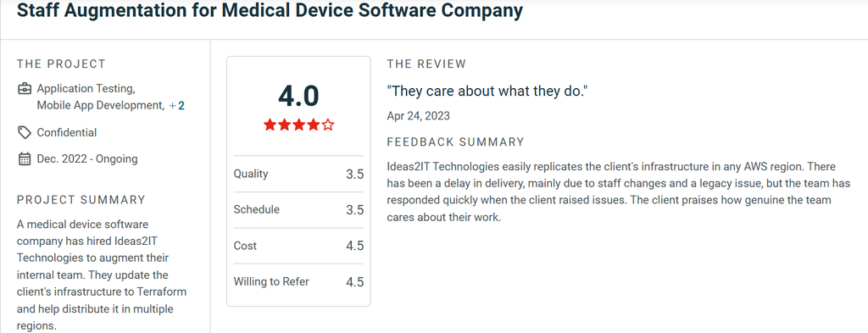This screenshot has width=868, height=333.
Task: Open the review title heading
Action: (270, 11)
